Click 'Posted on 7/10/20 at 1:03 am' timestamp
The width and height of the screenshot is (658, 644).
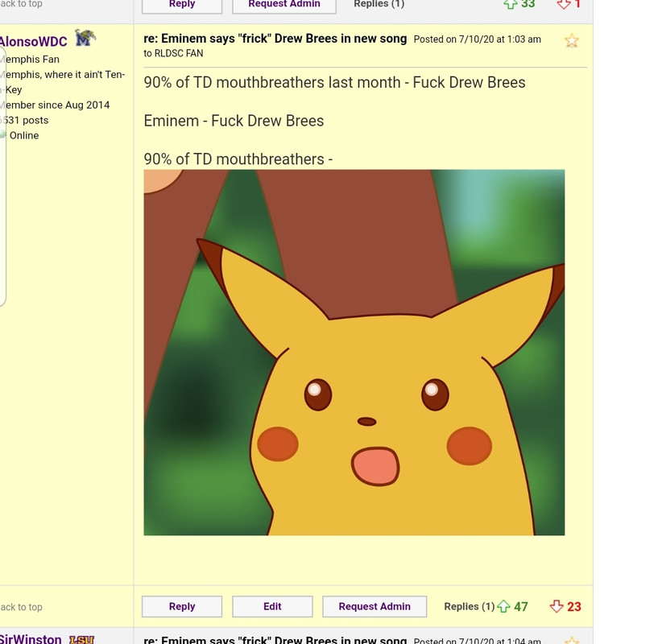point(477,39)
